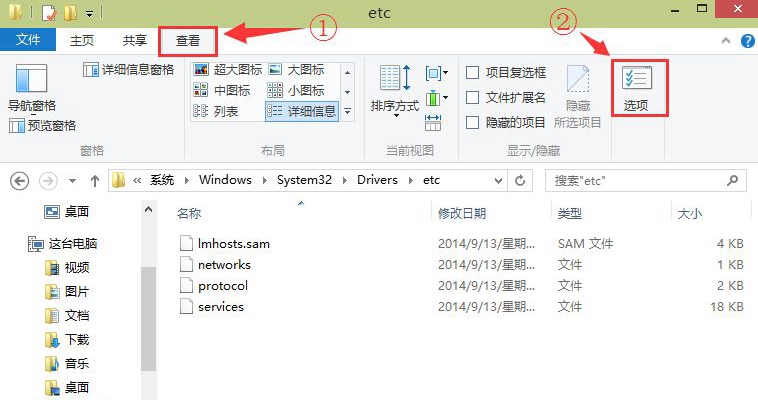Select Medium icons (中图标) layout
The image size is (758, 400).
(222, 90)
